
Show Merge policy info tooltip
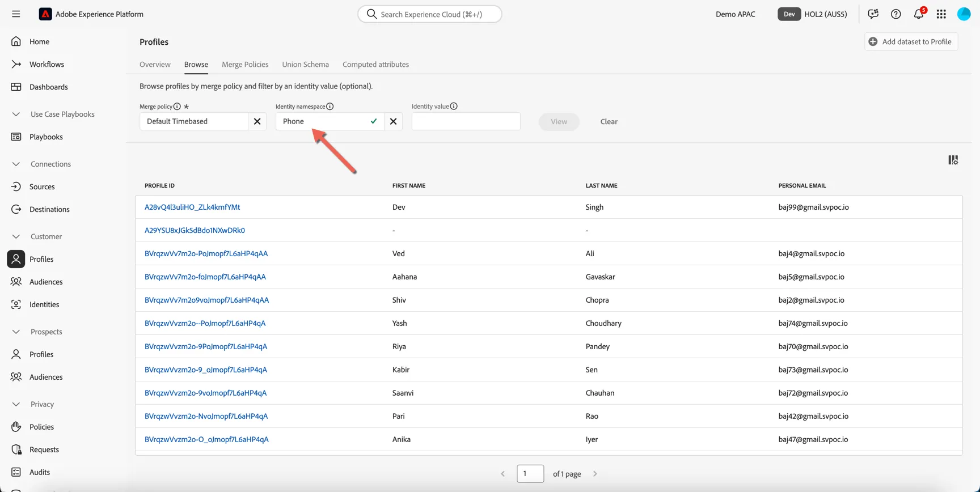[178, 107]
